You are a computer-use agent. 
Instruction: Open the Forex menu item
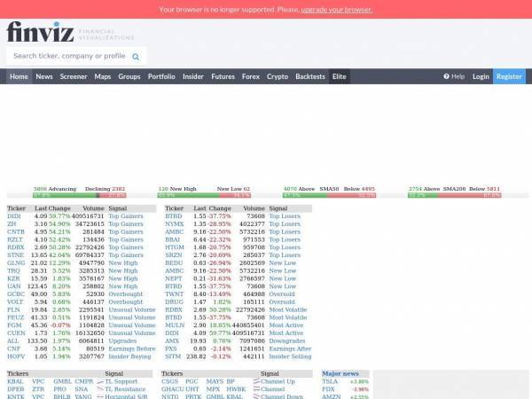251,76
